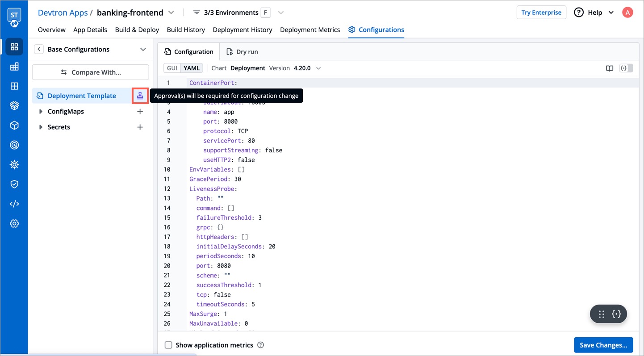This screenshot has width=644, height=356.
Task: Click the Save Changes button
Action: tap(603, 345)
